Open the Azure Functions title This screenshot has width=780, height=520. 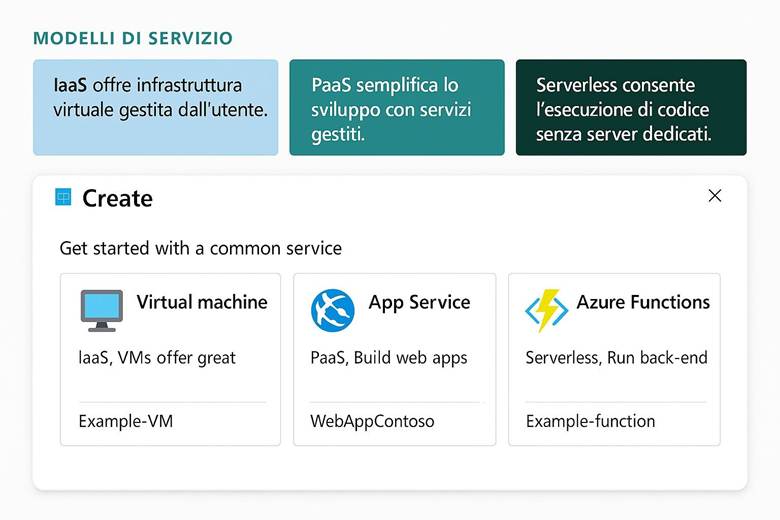(x=643, y=302)
